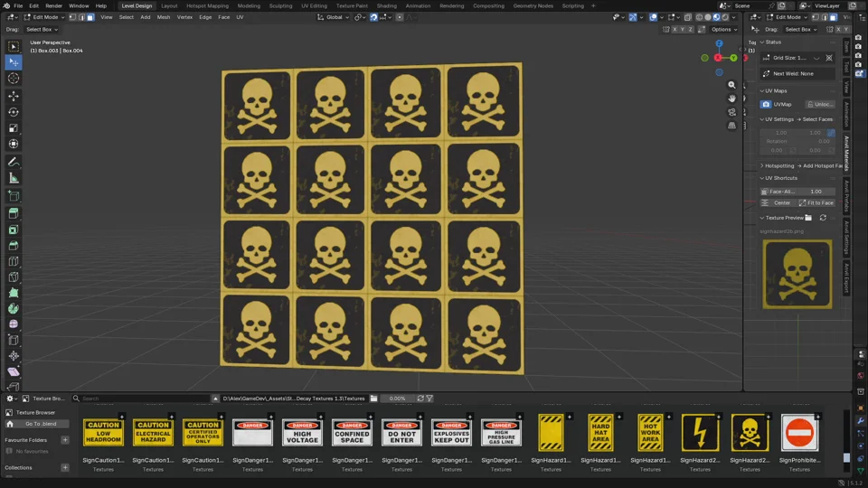The height and width of the screenshot is (488, 868).
Task: Add a Collection with plus button
Action: (x=65, y=467)
